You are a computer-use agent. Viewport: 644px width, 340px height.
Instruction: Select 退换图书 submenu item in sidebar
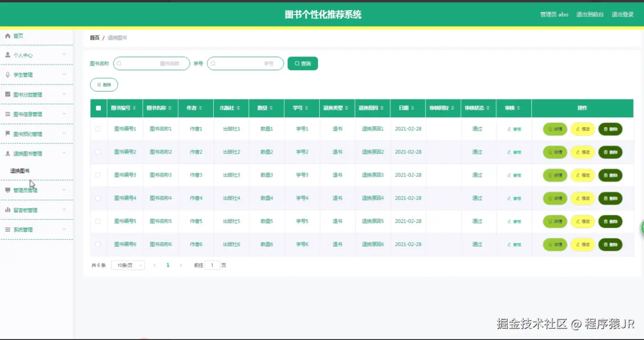[x=20, y=171]
